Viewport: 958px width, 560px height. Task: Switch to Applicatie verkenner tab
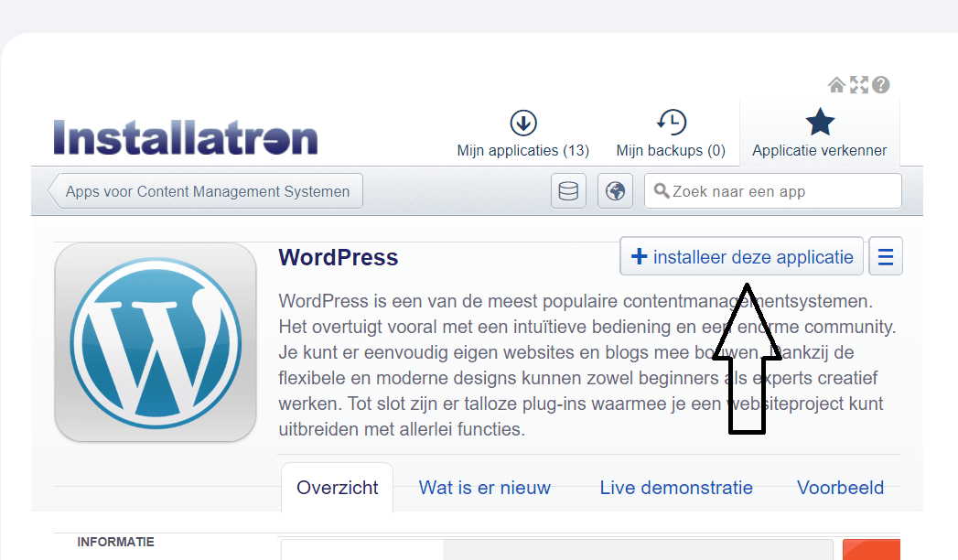coord(819,134)
